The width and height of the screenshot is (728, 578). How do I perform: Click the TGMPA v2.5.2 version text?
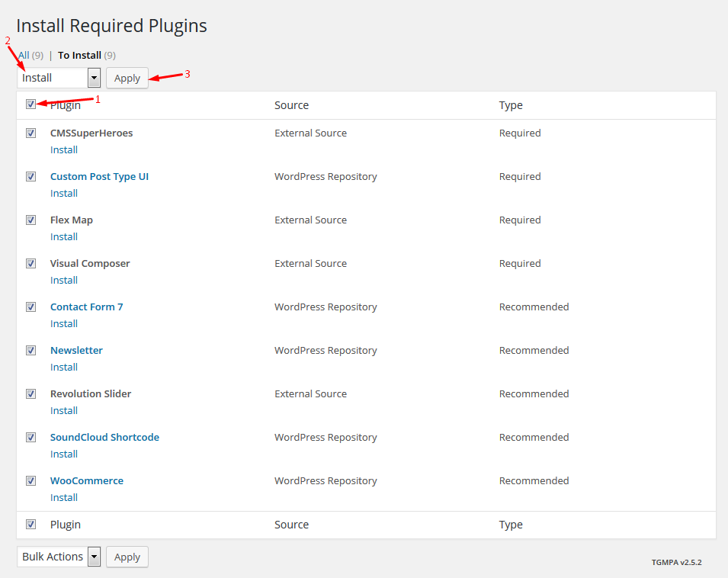pos(676,562)
